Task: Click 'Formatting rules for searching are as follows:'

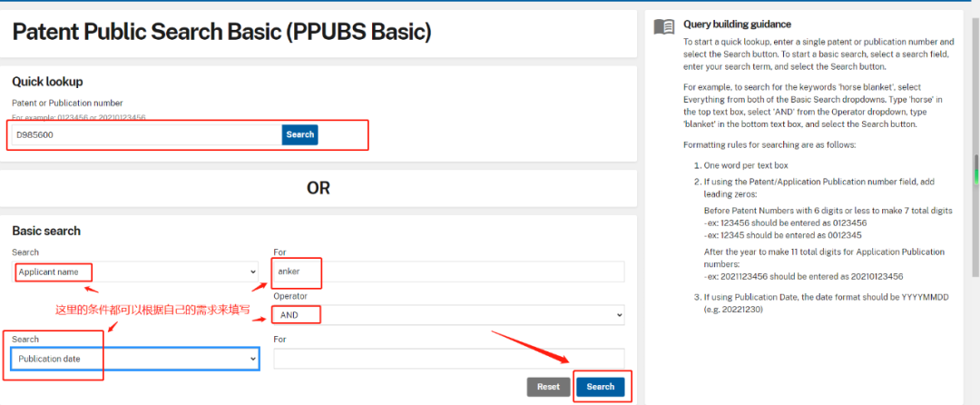Action: (x=769, y=145)
